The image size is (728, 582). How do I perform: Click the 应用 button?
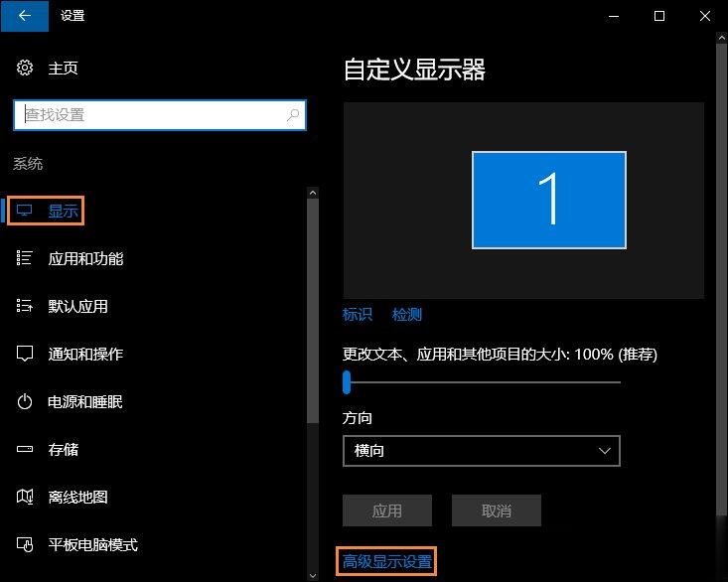[x=387, y=510]
